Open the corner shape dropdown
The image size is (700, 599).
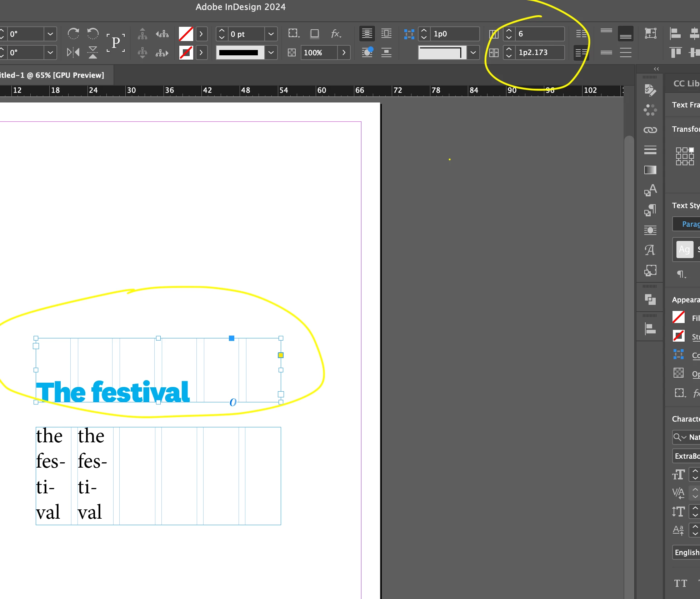tap(473, 52)
